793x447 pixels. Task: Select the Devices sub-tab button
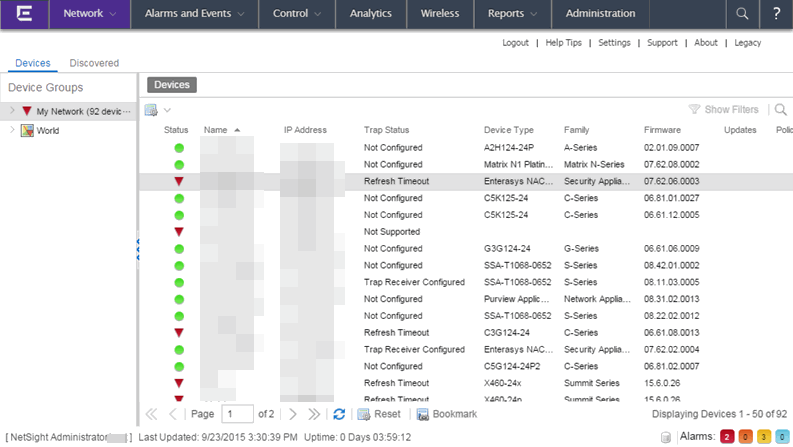tap(172, 85)
